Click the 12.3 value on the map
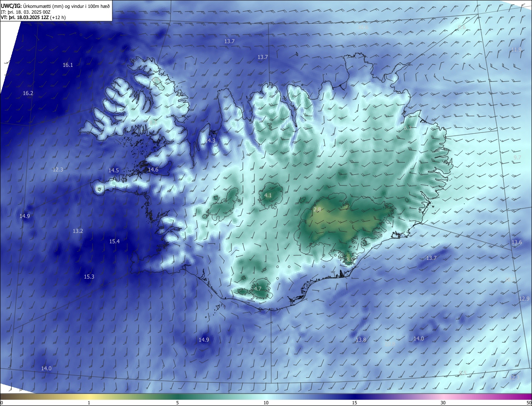The image size is (532, 406). [x=58, y=170]
